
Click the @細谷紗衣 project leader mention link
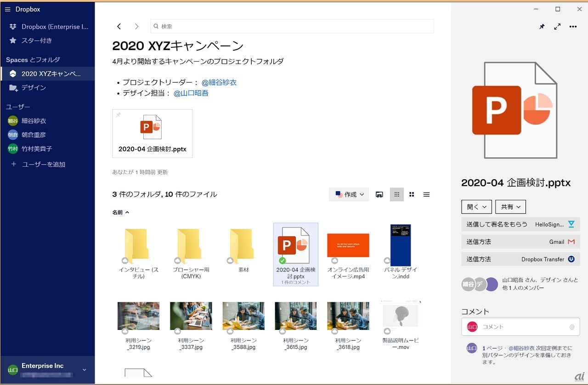(x=219, y=82)
